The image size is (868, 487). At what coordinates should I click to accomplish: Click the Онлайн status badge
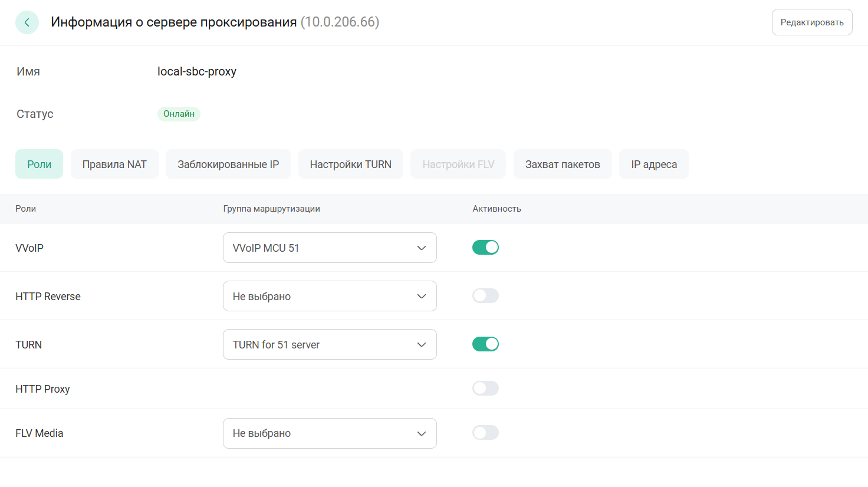pyautogui.click(x=179, y=114)
